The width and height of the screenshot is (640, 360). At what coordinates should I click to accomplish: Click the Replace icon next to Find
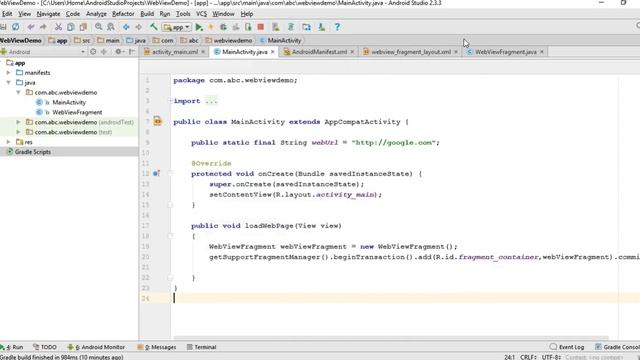click(x=111, y=27)
